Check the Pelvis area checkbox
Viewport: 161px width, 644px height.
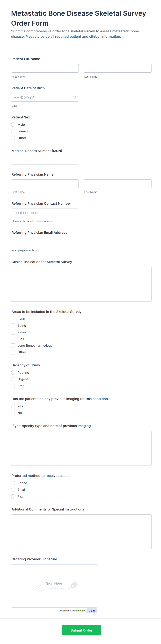(x=13, y=332)
